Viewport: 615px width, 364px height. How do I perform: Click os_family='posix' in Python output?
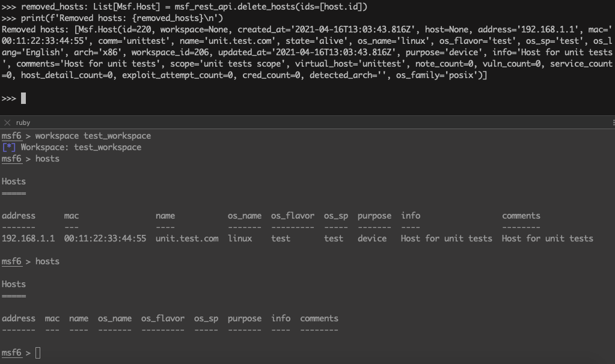439,75
